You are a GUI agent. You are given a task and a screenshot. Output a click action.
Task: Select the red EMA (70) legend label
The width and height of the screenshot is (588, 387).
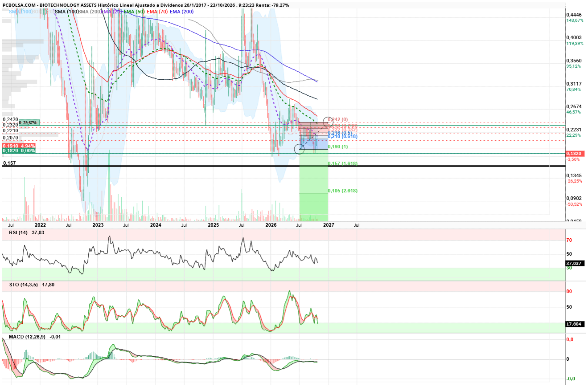coord(157,11)
